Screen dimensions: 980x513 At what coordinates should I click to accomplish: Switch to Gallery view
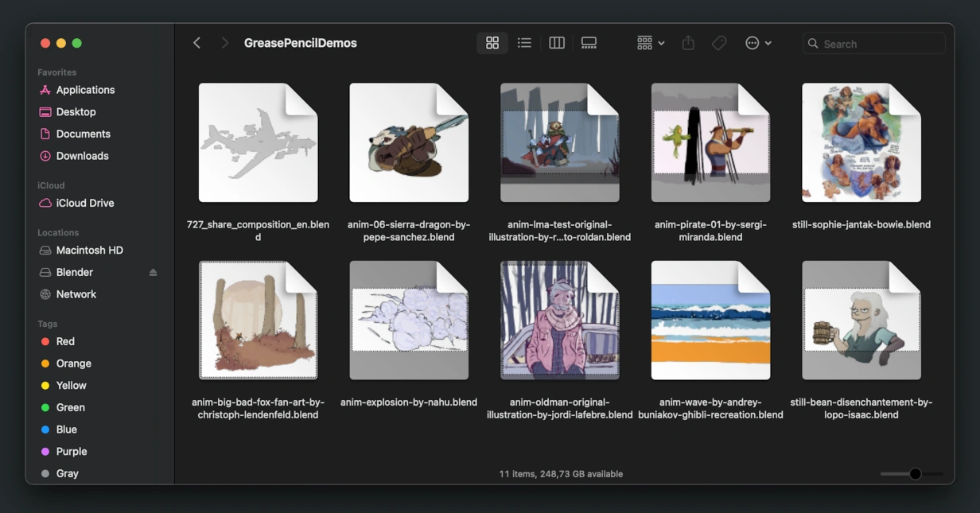pyautogui.click(x=589, y=43)
